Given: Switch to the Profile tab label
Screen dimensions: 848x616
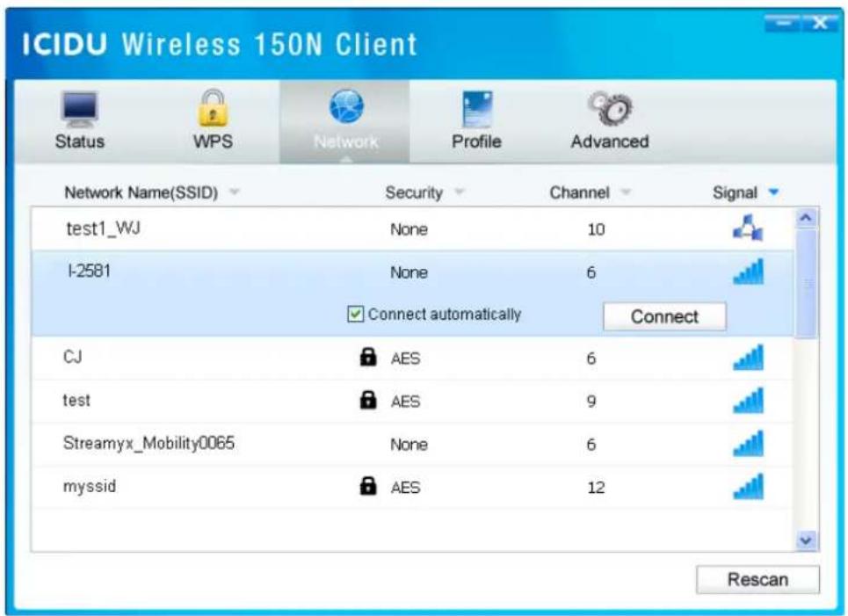Looking at the screenshot, I should coord(476,141).
